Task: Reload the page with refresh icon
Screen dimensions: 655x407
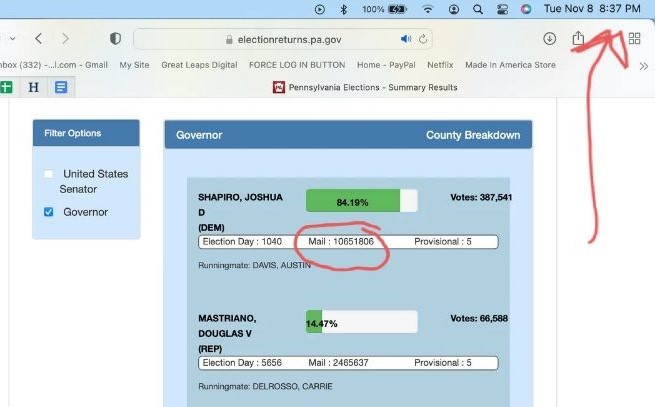Action: [x=423, y=39]
